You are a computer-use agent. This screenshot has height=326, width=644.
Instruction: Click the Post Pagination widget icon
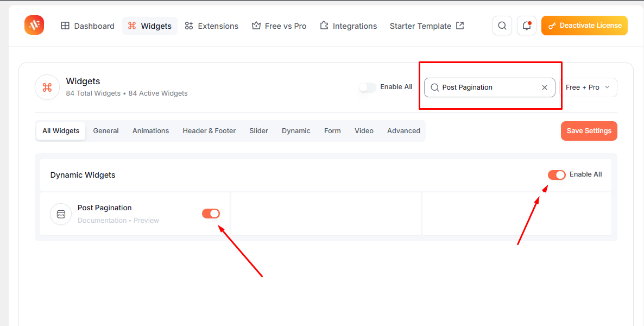61,214
